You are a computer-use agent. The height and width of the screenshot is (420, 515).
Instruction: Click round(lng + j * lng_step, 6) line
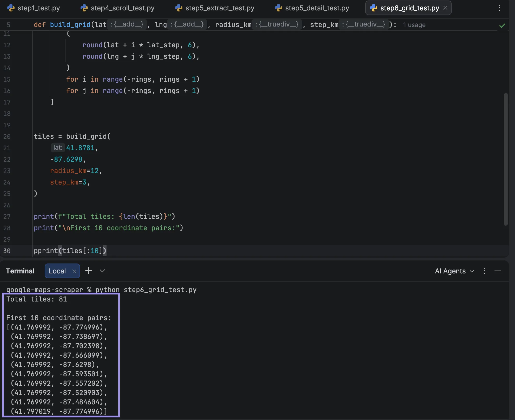(141, 56)
